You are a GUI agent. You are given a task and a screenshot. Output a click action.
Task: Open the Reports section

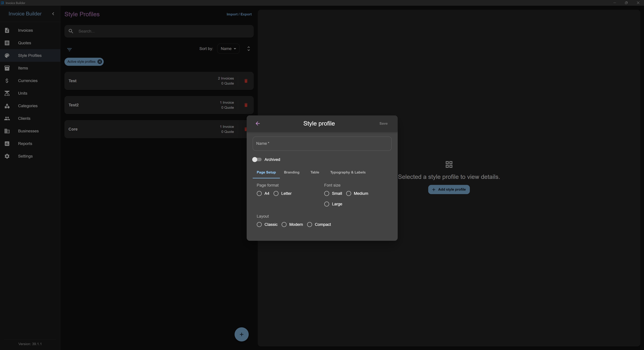[x=30, y=143]
